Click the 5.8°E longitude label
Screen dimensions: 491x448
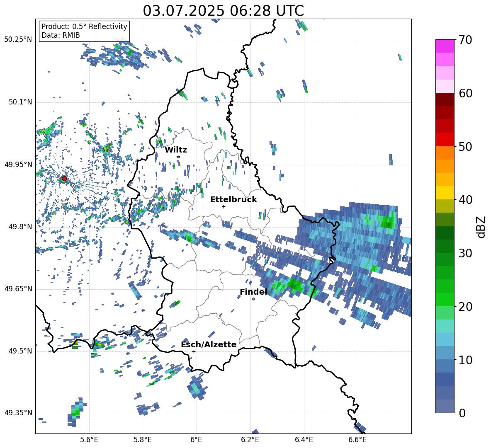pyautogui.click(x=143, y=440)
